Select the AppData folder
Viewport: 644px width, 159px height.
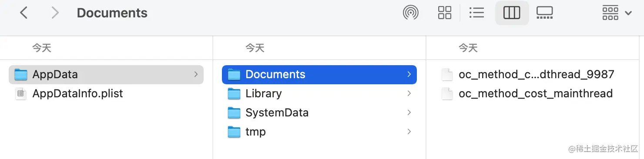pyautogui.click(x=106, y=74)
